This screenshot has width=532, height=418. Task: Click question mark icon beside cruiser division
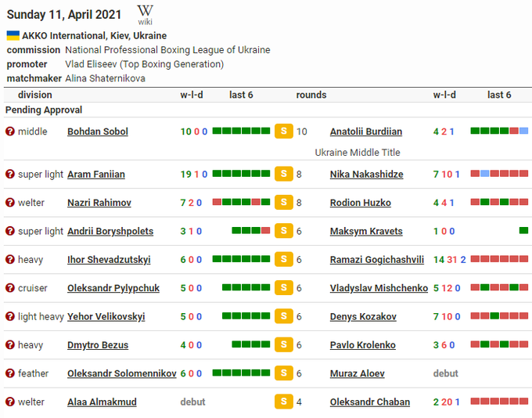[10, 288]
